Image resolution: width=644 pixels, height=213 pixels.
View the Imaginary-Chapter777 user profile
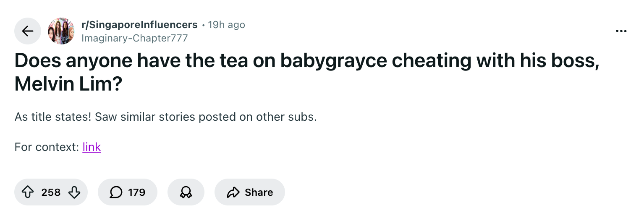click(135, 38)
